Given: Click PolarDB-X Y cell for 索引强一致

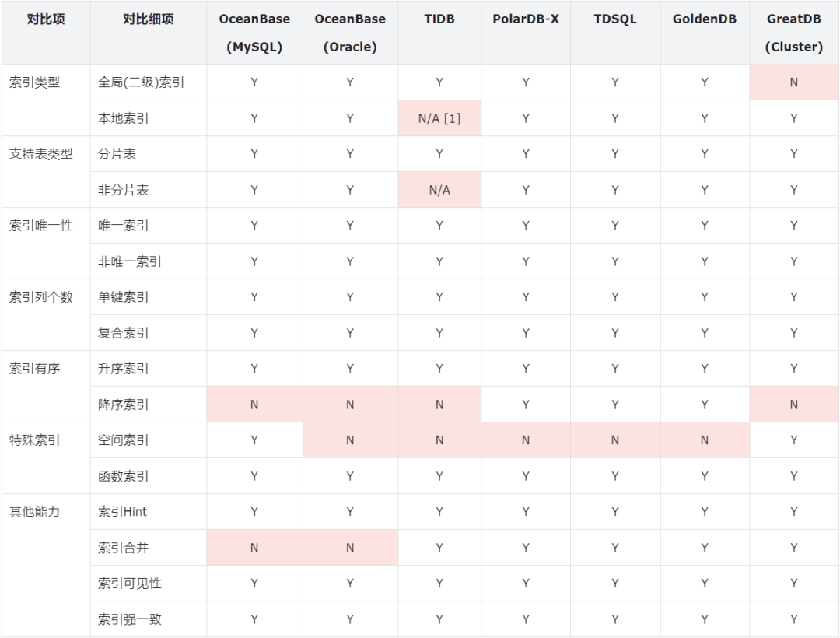Looking at the screenshot, I should [526, 619].
